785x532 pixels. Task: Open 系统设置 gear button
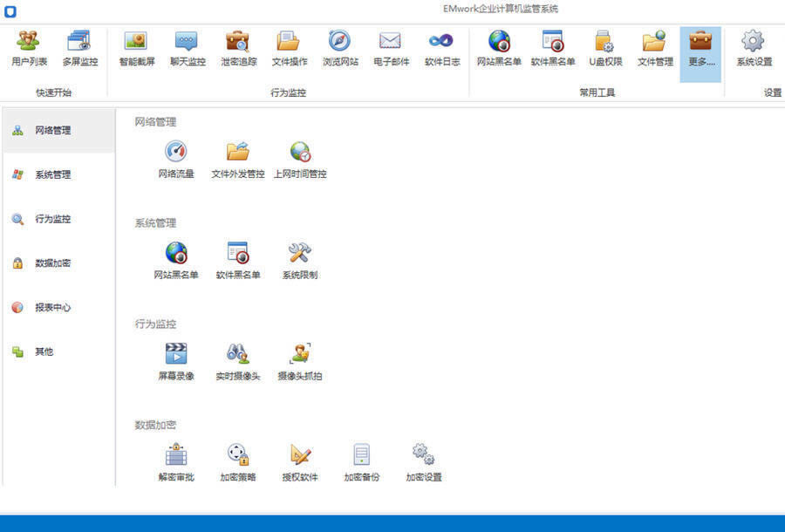[x=754, y=48]
